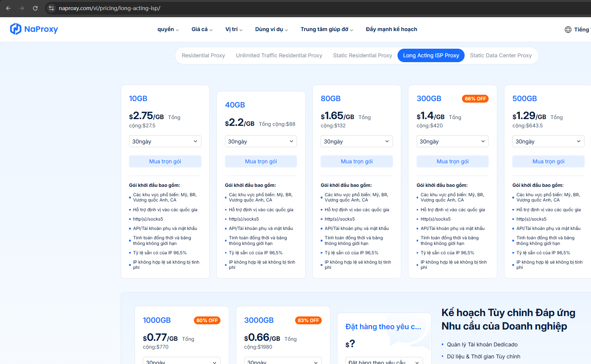591x364 pixels.
Task: Click the '80% OFF' badge on 1000GB
Action: pos(207,321)
